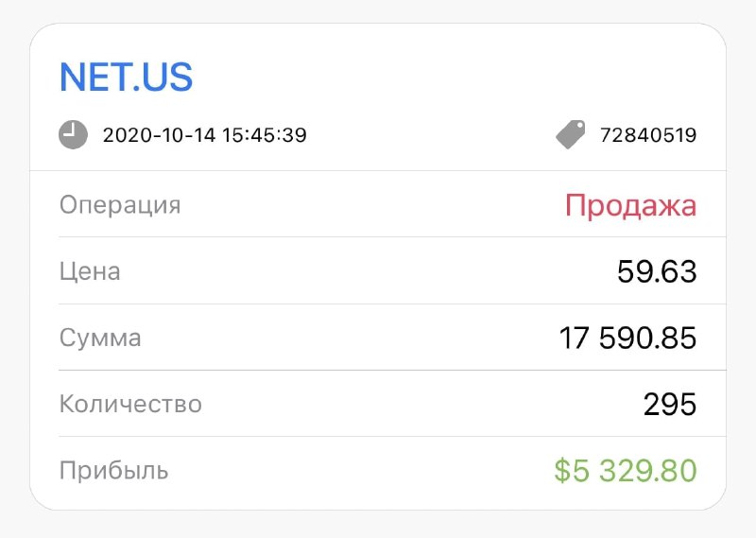756x538 pixels.
Task: Click the quantity value 295
Action: pyautogui.click(x=670, y=404)
